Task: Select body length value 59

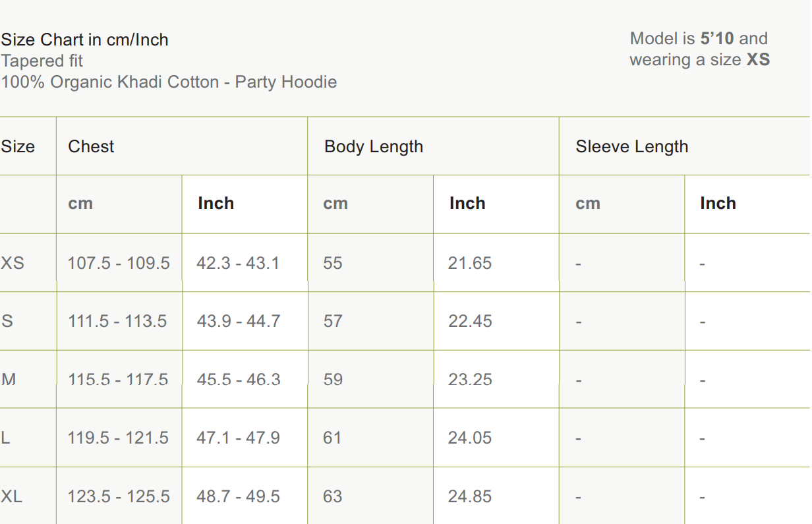Action: click(333, 380)
